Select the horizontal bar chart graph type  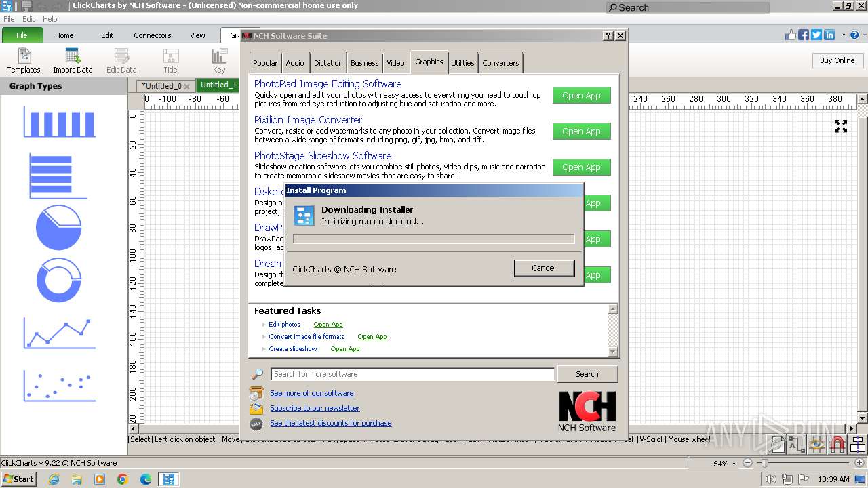pyautogui.click(x=58, y=176)
